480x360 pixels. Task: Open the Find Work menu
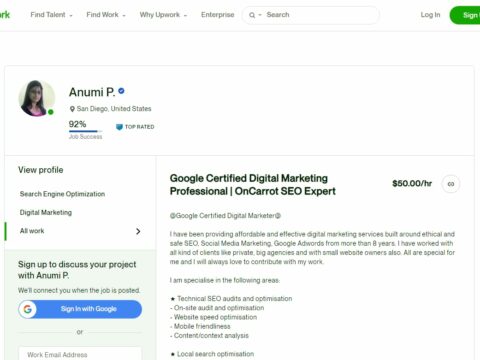tap(106, 15)
